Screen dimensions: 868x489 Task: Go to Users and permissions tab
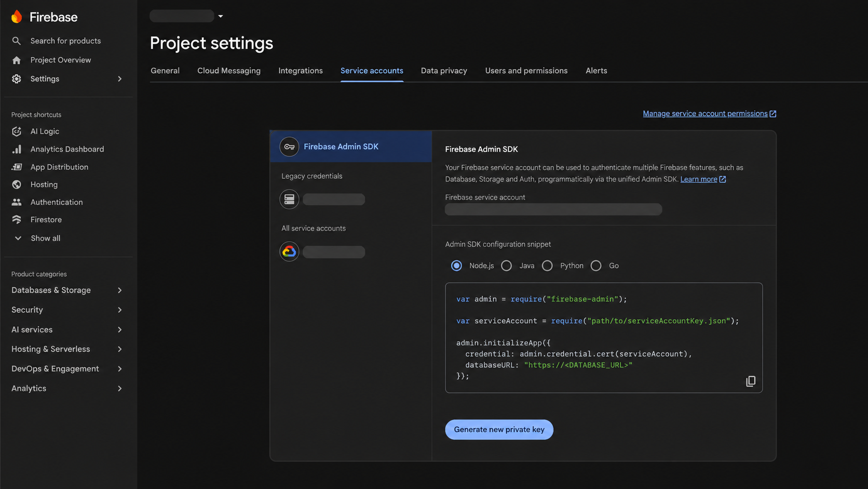(x=526, y=71)
